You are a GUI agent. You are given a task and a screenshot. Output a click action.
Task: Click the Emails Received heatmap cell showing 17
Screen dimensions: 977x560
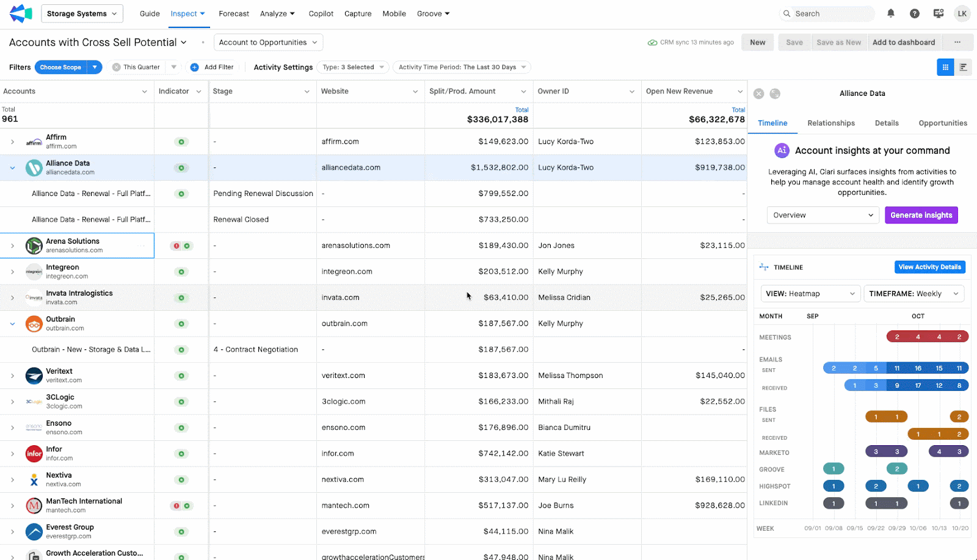tap(918, 385)
